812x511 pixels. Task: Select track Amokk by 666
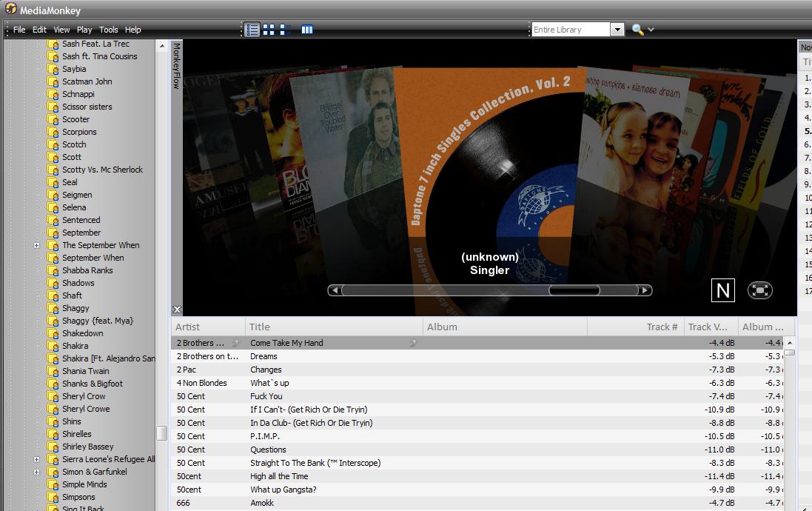point(261,503)
